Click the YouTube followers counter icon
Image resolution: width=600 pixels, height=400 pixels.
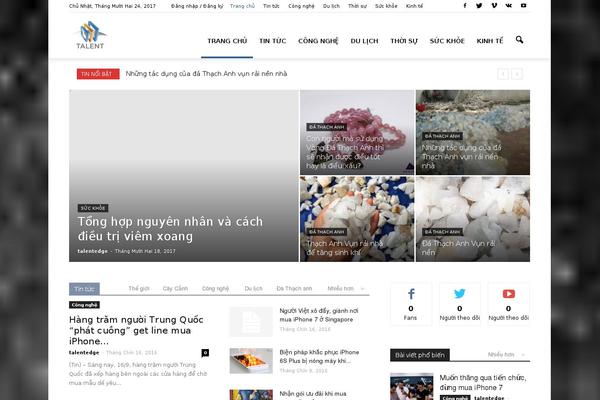(509, 294)
